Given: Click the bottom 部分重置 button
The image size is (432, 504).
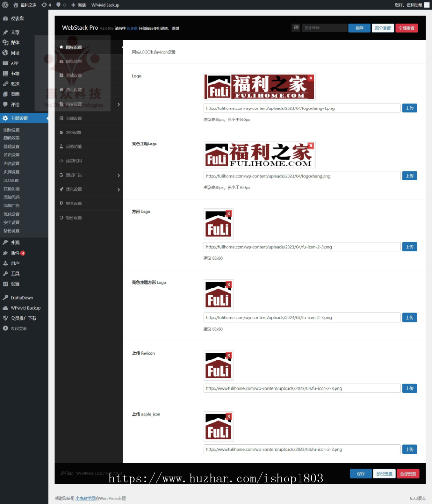Looking at the screenshot, I should (x=384, y=473).
